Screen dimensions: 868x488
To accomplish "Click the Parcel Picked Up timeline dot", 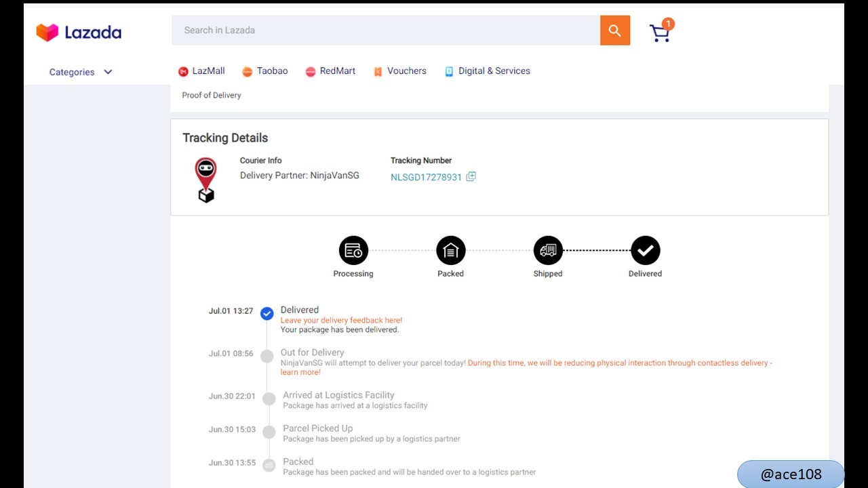I will point(269,432).
